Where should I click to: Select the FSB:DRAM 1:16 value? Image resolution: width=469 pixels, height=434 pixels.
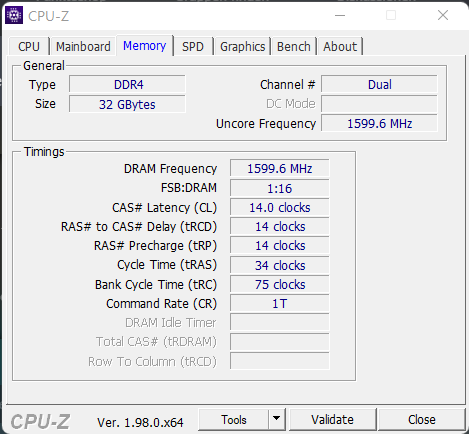[279, 188]
